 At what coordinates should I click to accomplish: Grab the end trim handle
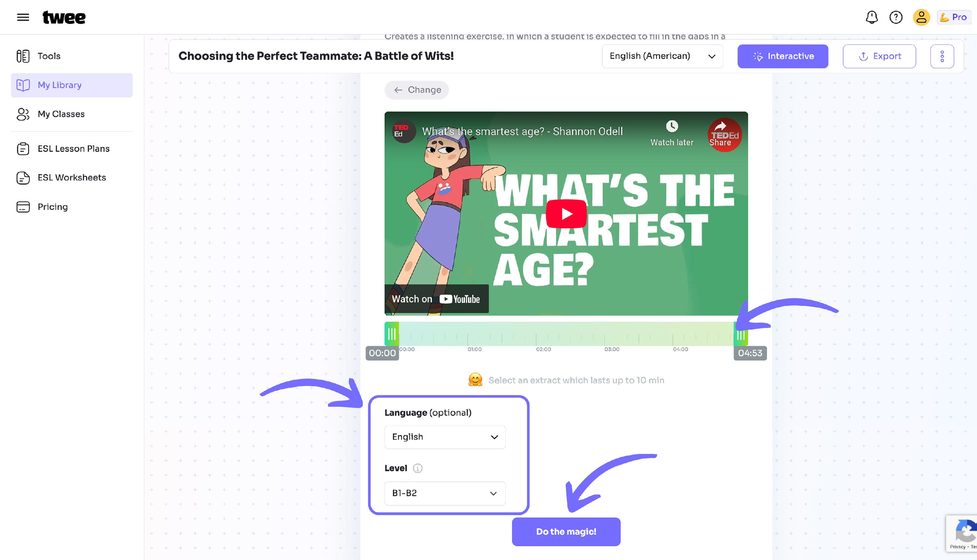[741, 334]
